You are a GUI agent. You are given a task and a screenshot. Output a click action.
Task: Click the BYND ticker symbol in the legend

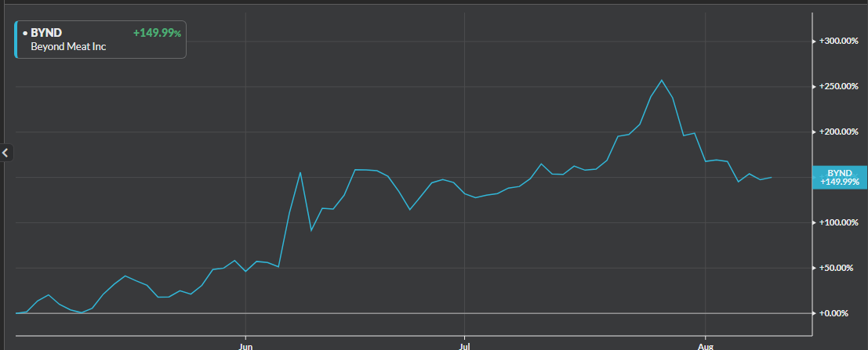tap(46, 33)
